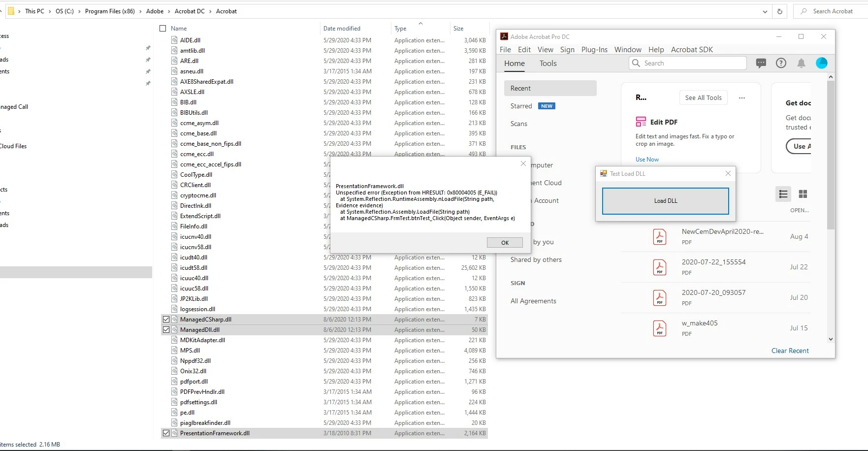
Task: Select the logsession.dll file row
Action: 324,309
